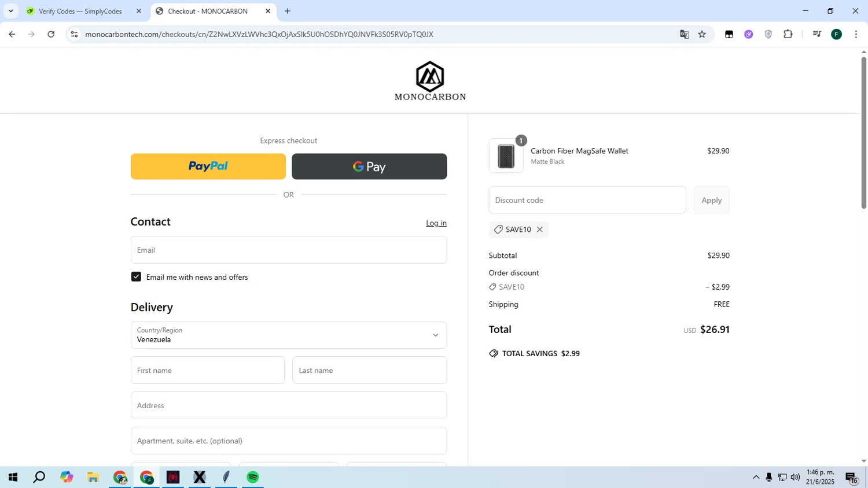Viewport: 868px width, 488px height.
Task: Click the First name field
Action: [x=208, y=370]
